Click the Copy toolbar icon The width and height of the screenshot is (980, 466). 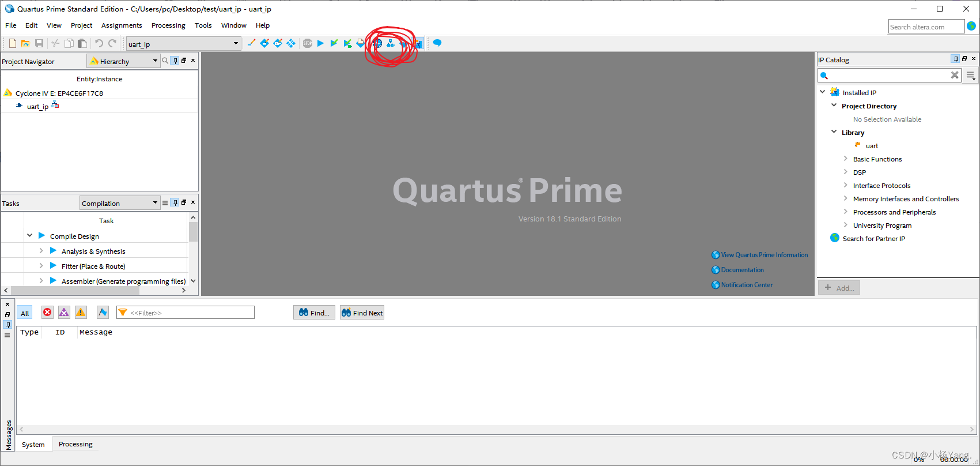(69, 43)
